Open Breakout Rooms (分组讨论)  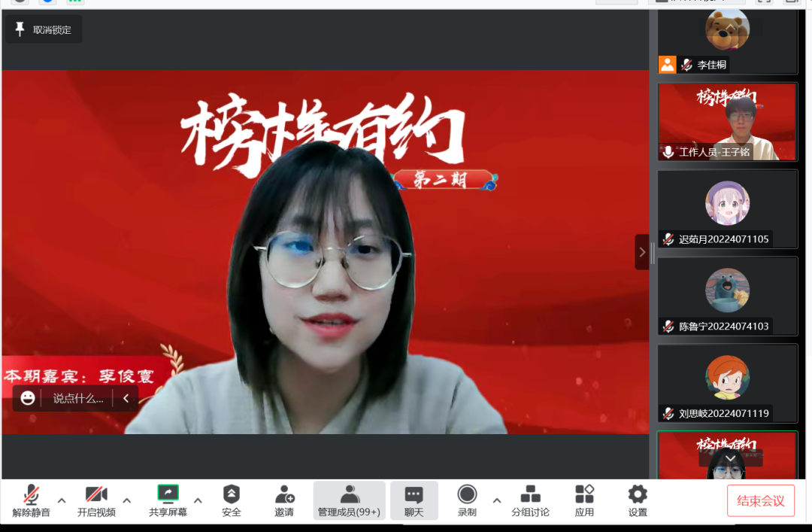(x=531, y=500)
